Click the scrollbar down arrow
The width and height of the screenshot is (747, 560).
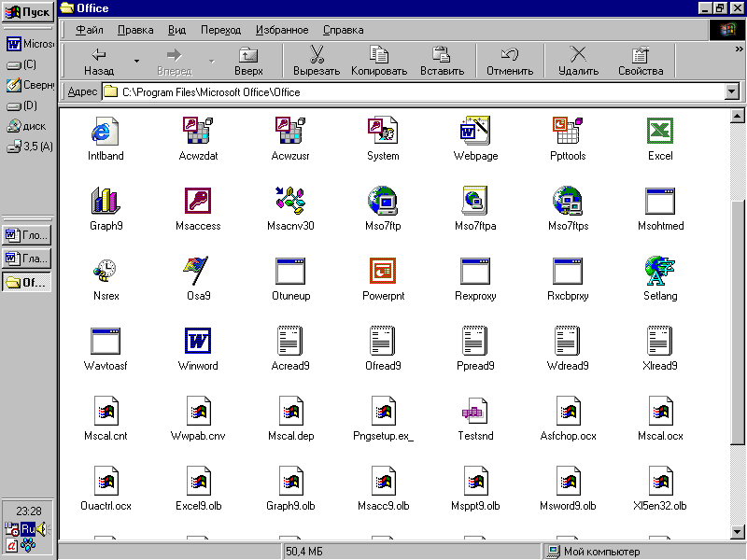point(737,532)
